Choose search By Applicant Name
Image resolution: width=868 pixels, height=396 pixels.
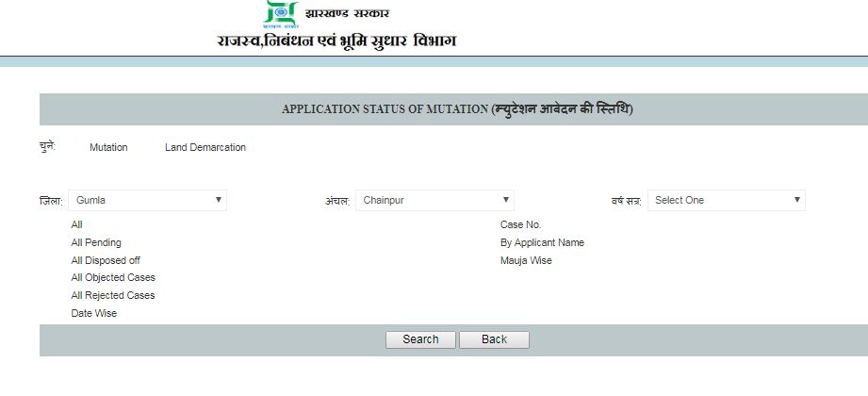[x=542, y=242]
